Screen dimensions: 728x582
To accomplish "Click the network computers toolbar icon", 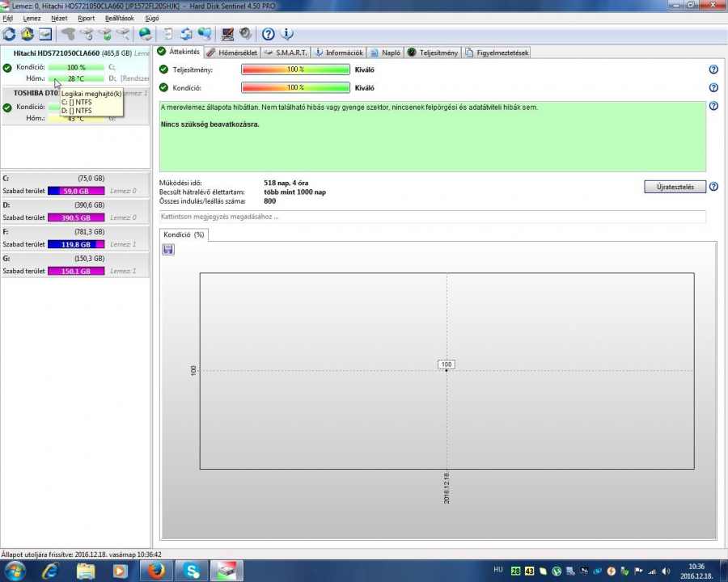I will 205,34.
